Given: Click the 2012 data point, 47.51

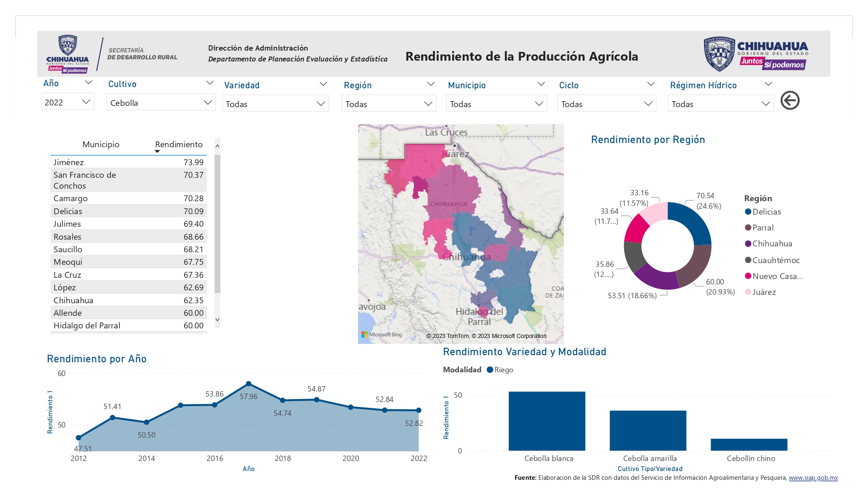Looking at the screenshot, I should coord(79,438).
